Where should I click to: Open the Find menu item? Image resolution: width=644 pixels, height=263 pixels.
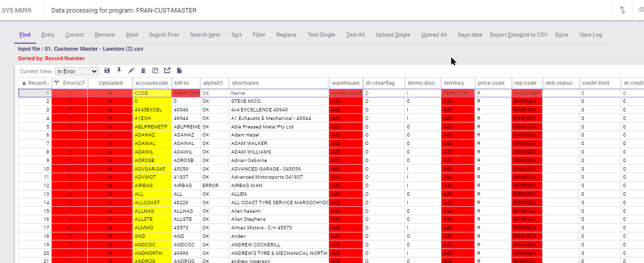coord(25,35)
